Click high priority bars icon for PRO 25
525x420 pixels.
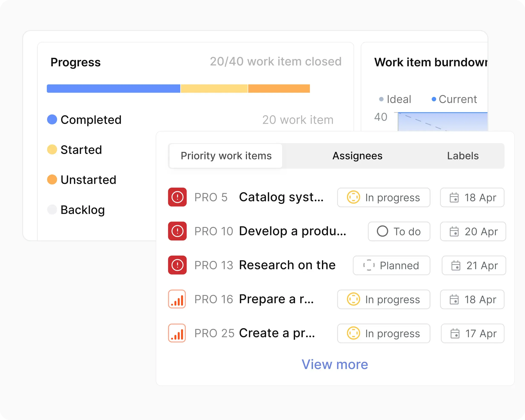point(177,333)
